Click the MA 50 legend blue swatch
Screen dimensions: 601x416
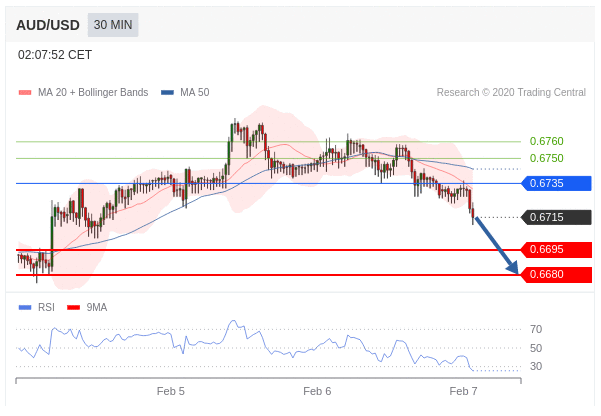pos(167,92)
